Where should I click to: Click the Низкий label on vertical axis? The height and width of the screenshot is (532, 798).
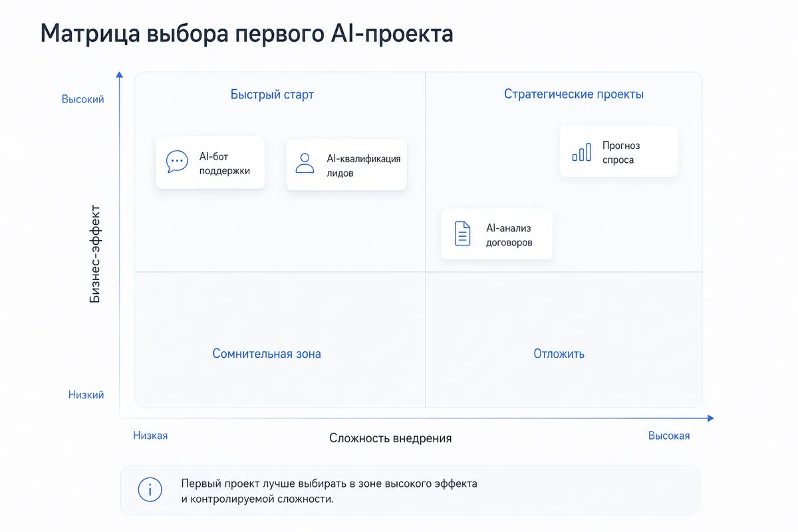86,395
